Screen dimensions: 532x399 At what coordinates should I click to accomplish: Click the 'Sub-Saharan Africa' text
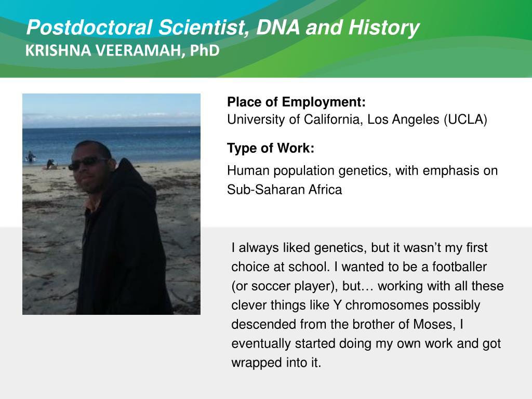click(x=284, y=190)
